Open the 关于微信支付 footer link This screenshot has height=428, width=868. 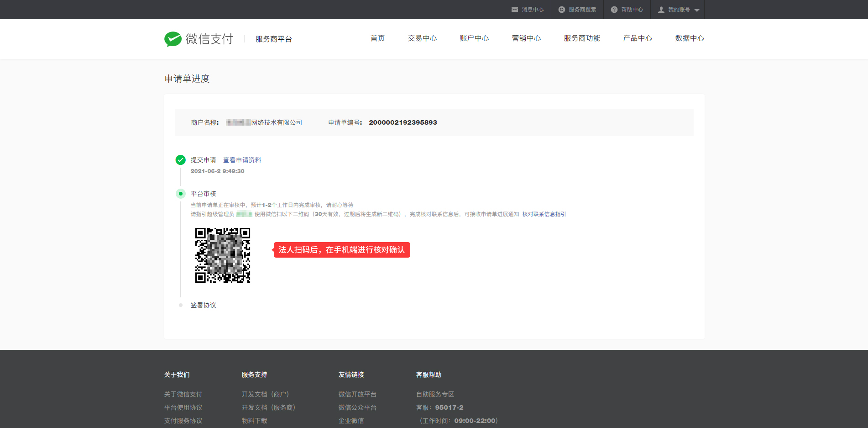[x=183, y=394]
